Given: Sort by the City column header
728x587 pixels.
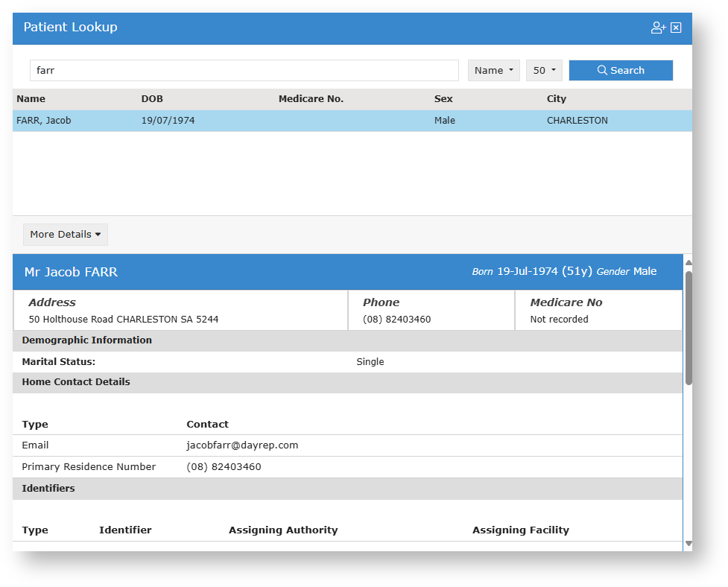Looking at the screenshot, I should pyautogui.click(x=557, y=99).
